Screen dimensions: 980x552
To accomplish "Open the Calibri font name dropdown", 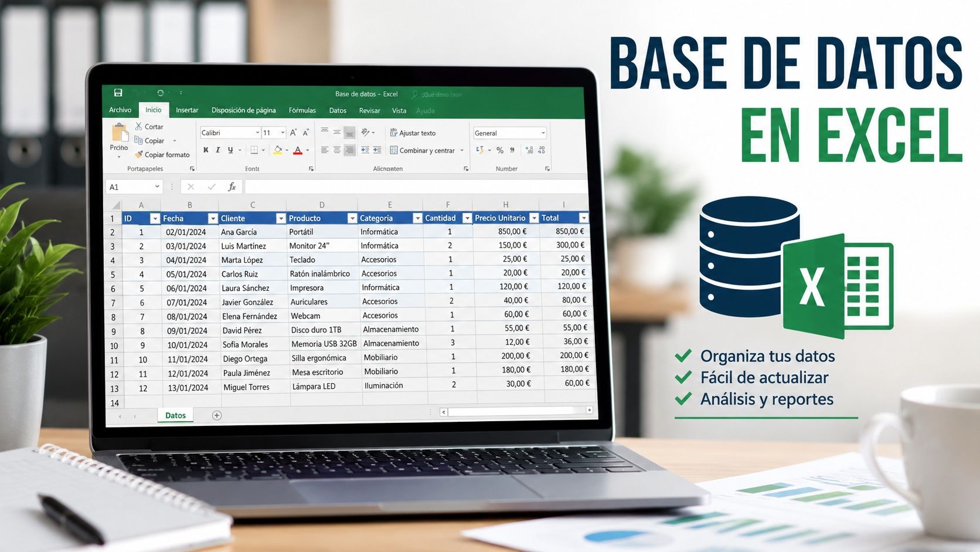I will [x=257, y=133].
